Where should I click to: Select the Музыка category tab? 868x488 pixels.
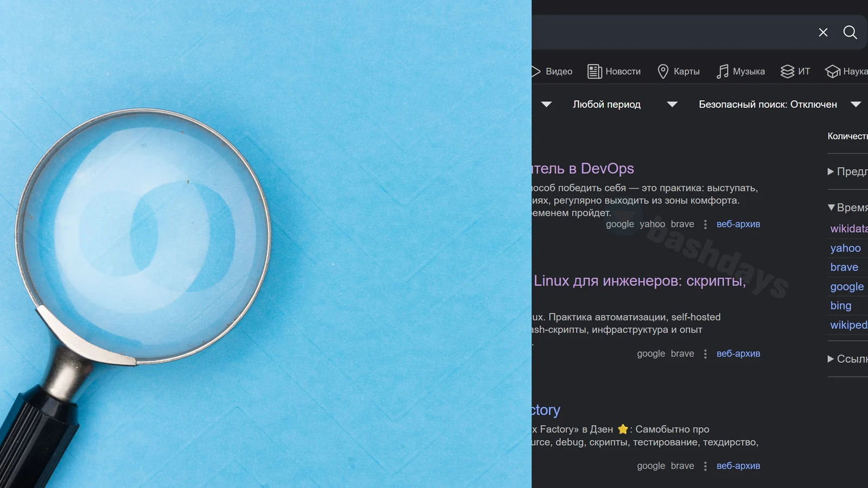pos(741,72)
